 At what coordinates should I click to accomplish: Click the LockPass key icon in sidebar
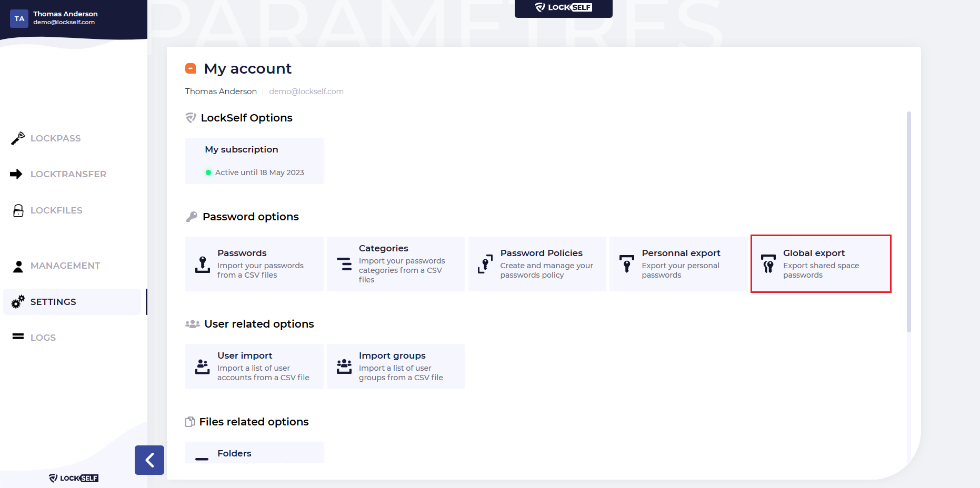18,138
